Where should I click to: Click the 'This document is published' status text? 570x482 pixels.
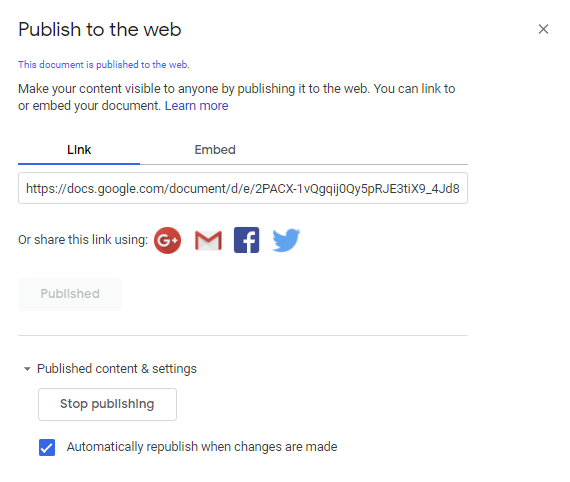pyautogui.click(x=104, y=65)
